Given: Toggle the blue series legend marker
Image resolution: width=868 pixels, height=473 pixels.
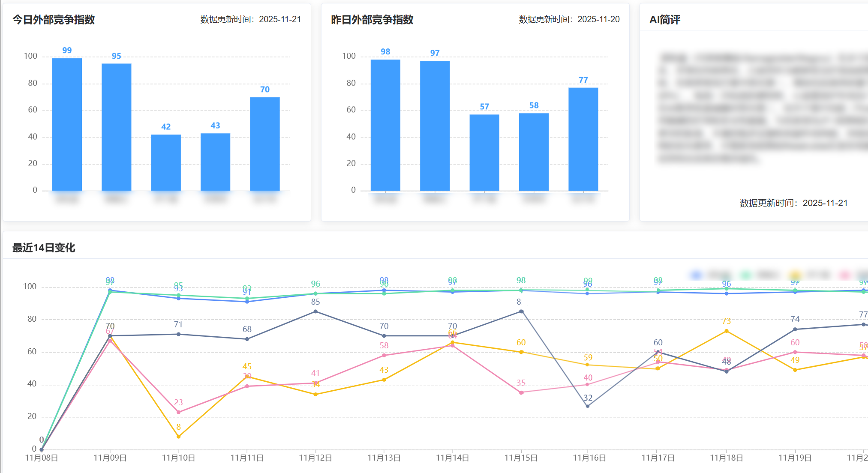Looking at the screenshot, I should point(696,275).
